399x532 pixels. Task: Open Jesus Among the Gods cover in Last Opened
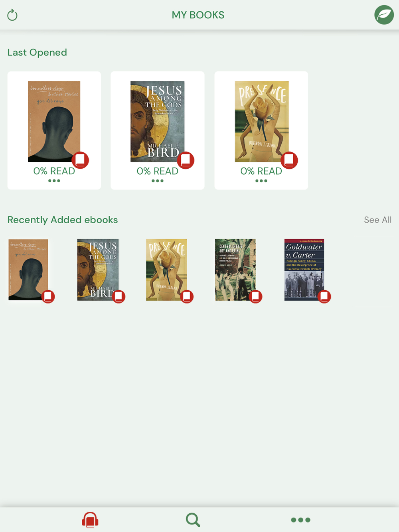tap(158, 122)
